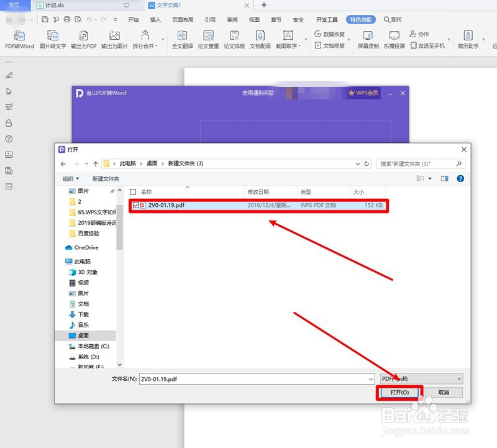Click the lock icon in left sidebar
The image size is (497, 448).
click(9, 123)
